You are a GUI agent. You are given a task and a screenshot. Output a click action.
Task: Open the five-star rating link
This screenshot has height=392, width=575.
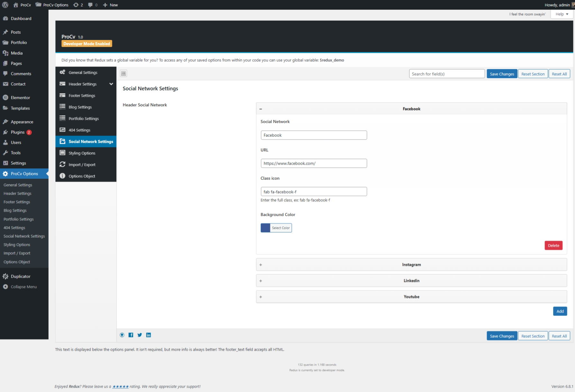click(x=121, y=387)
